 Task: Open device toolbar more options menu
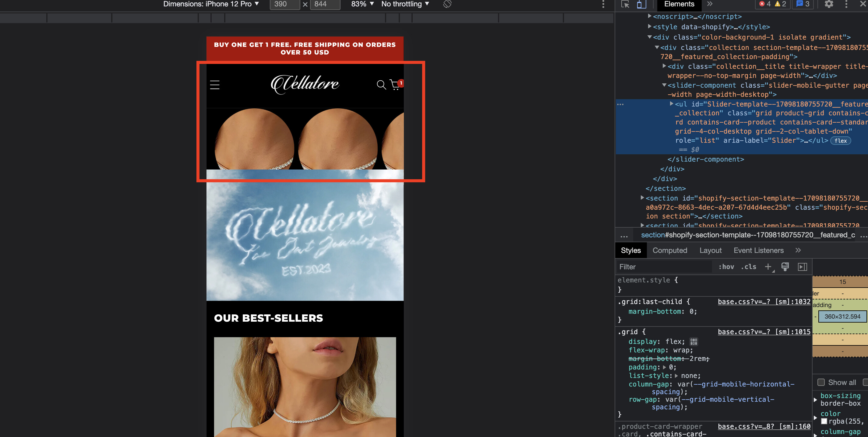pyautogui.click(x=603, y=4)
